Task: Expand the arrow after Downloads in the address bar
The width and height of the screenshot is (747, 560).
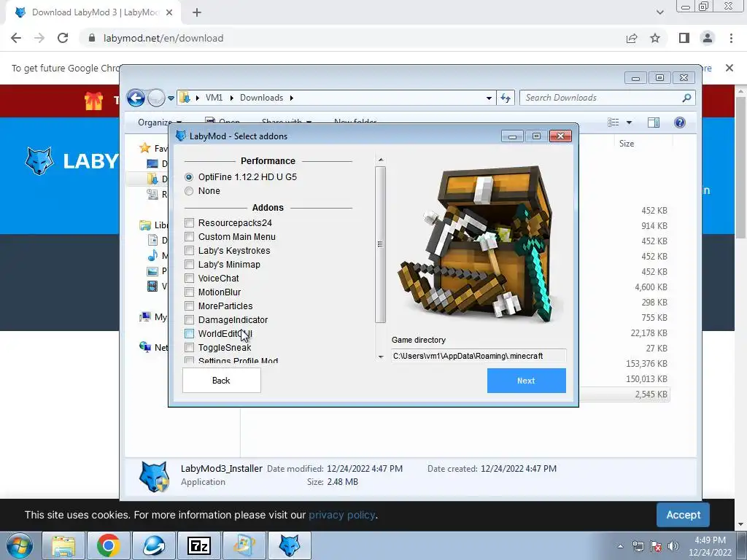Action: click(x=292, y=98)
